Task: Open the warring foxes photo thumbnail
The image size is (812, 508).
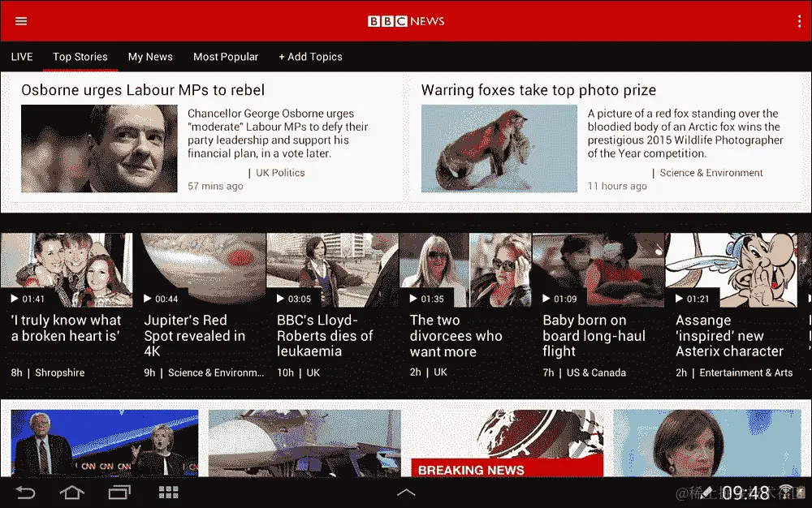Action: point(499,149)
